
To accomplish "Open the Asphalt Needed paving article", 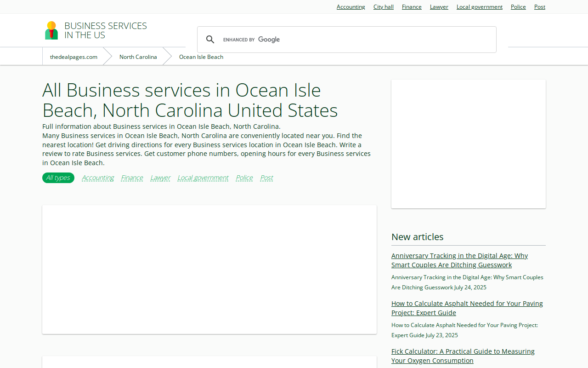I will click(467, 308).
